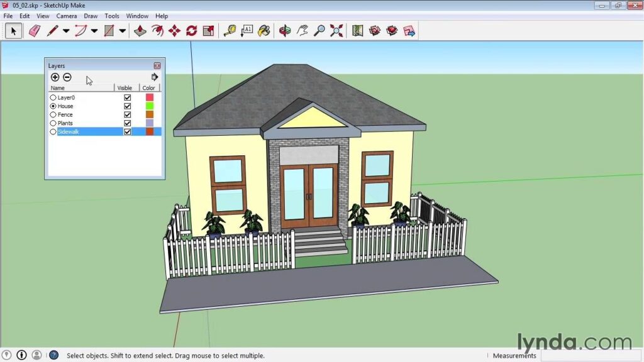Open the Camera menu
This screenshot has height=362, width=644.
tap(67, 16)
